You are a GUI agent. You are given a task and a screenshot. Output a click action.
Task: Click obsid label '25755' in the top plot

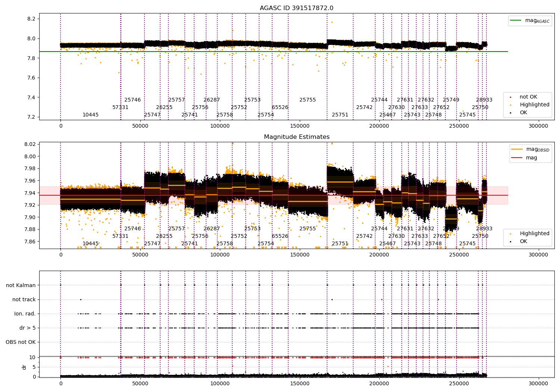pyautogui.click(x=308, y=100)
